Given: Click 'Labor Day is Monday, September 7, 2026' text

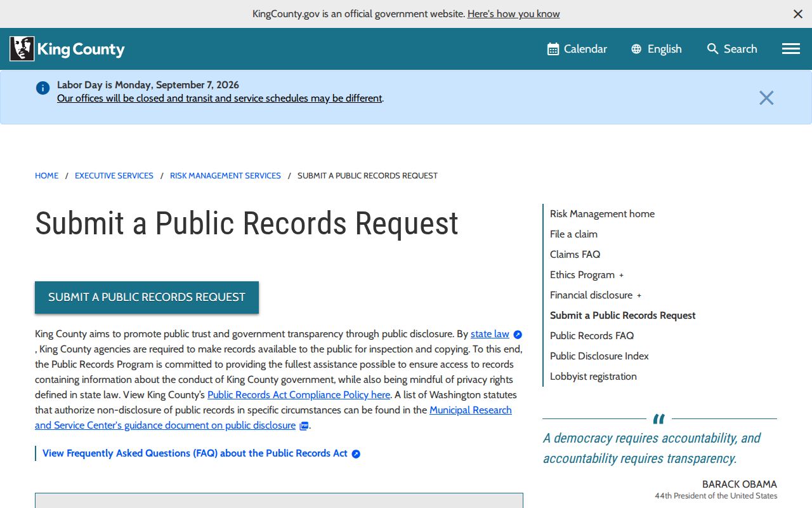Looking at the screenshot, I should (x=148, y=85).
